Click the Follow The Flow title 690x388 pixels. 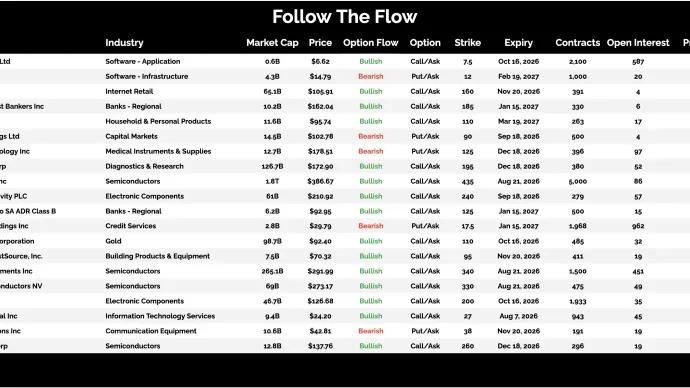345,17
